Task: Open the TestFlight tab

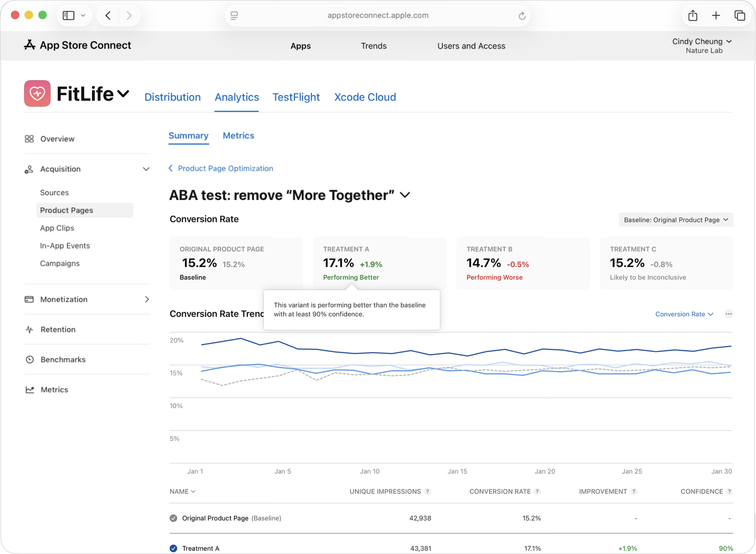Action: [296, 97]
